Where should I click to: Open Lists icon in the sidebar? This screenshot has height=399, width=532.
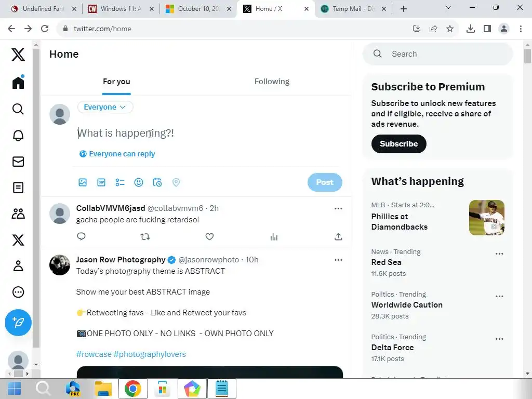point(18,188)
